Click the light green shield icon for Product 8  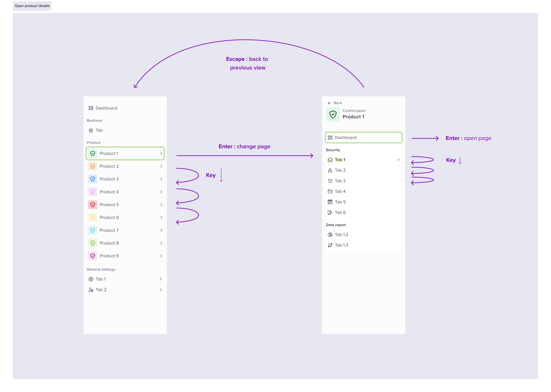tap(93, 243)
